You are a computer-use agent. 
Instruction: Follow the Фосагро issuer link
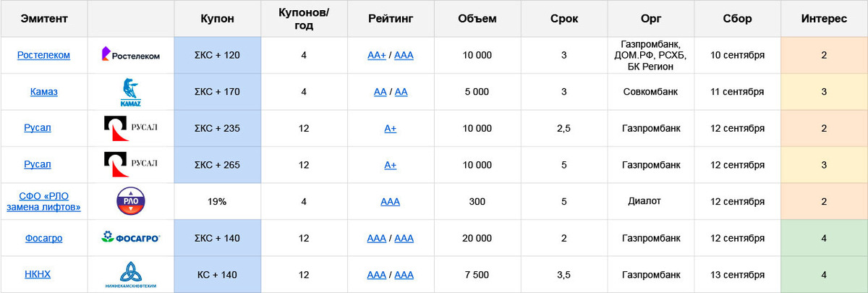coord(43,238)
